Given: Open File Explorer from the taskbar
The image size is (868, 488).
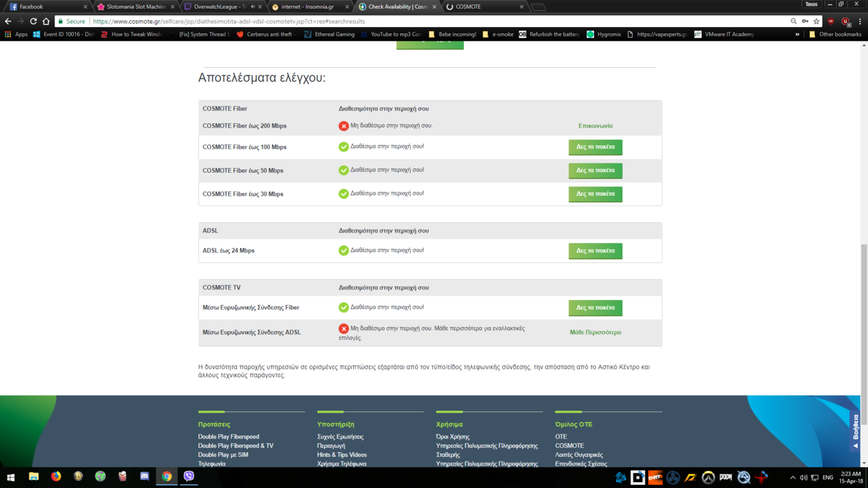Looking at the screenshot, I should pyautogui.click(x=33, y=477).
